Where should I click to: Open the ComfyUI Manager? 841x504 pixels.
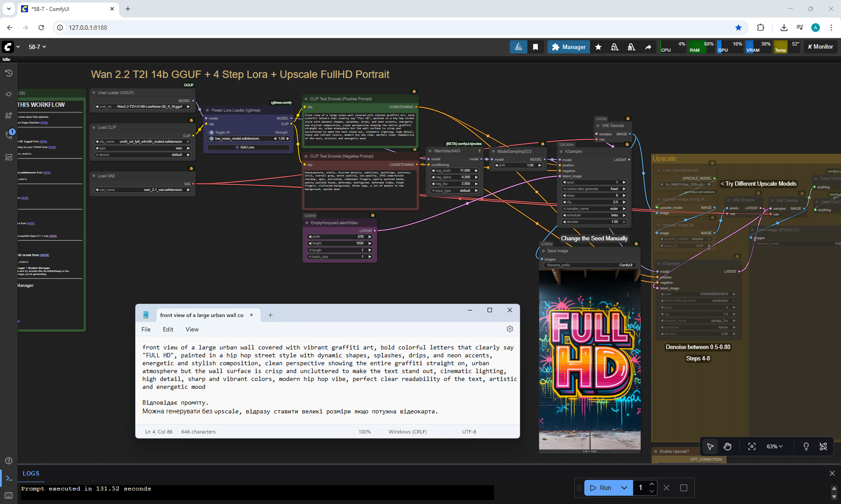tap(569, 47)
